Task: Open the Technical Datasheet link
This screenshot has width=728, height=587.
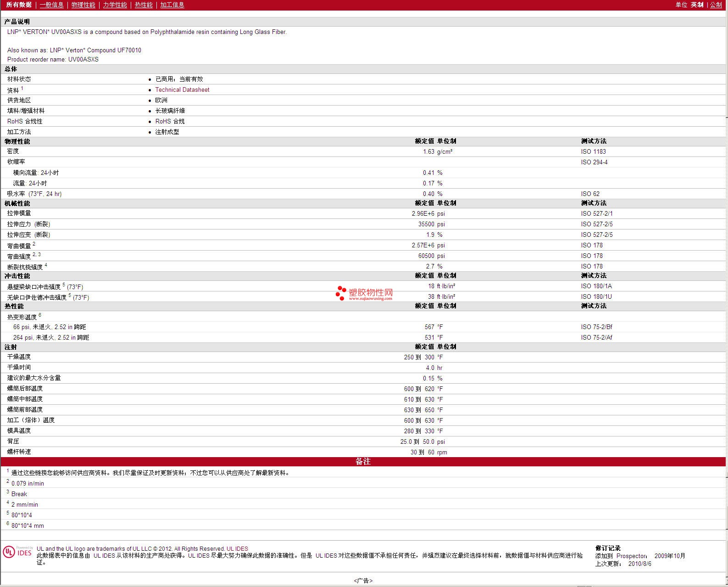Action: (182, 90)
